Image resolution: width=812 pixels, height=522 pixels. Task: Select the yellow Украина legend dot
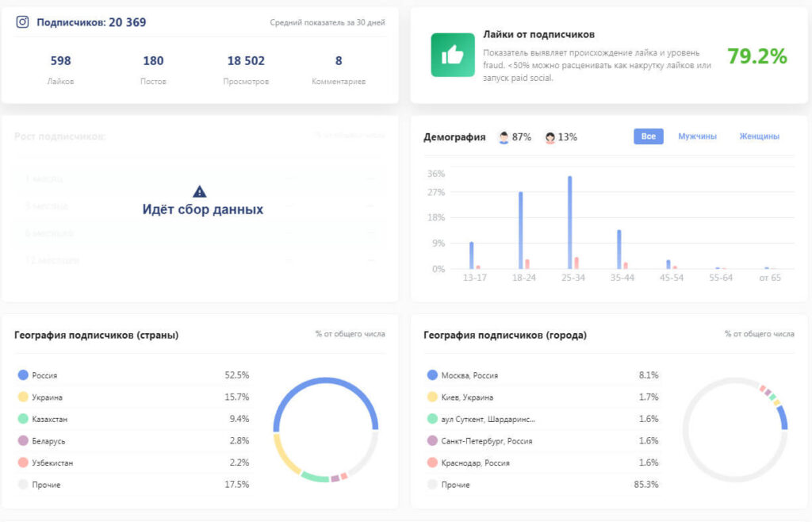(x=23, y=397)
